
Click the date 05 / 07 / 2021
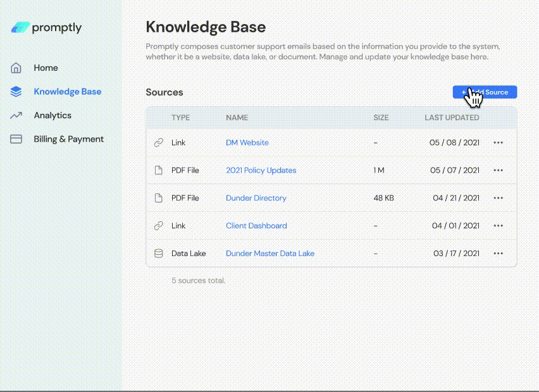(x=455, y=170)
